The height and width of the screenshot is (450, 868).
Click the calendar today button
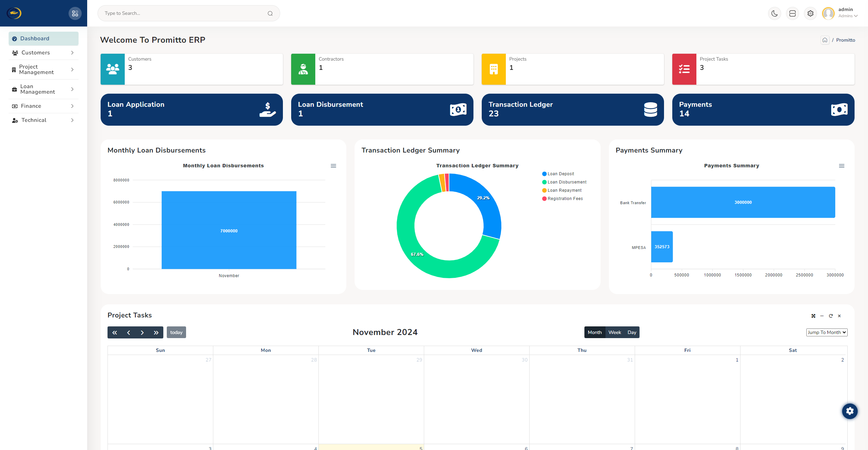[176, 333]
